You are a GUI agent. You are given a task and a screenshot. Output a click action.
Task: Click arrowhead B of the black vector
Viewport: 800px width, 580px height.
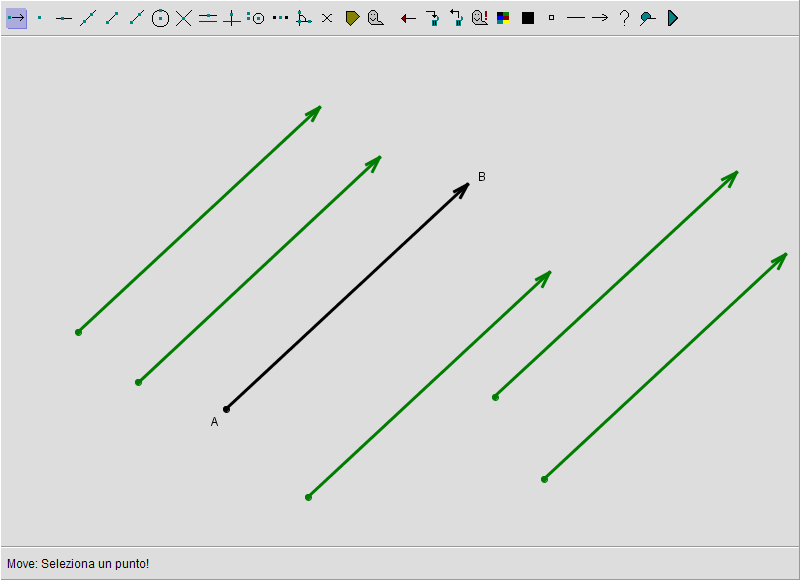pos(462,189)
